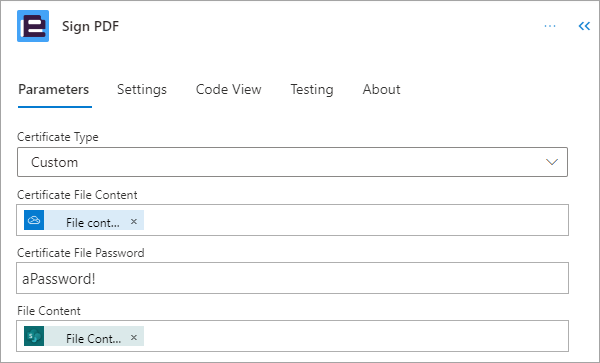Viewport: 600px width, 363px height.
Task: Click the OneDrive icon in the certificate token
Action: pyautogui.click(x=34, y=220)
